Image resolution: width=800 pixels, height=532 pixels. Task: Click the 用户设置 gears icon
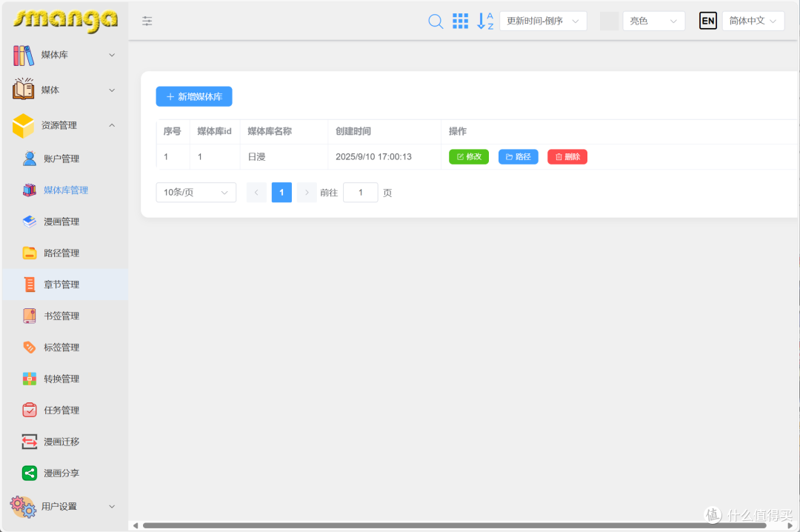pos(23,507)
